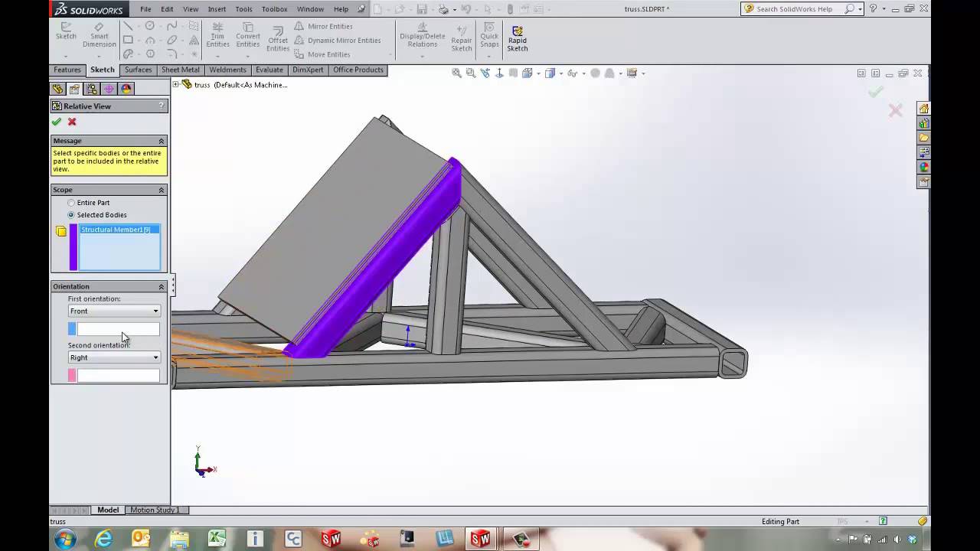Open the Insert menu
Screen dimensions: 980x551
coord(217,9)
